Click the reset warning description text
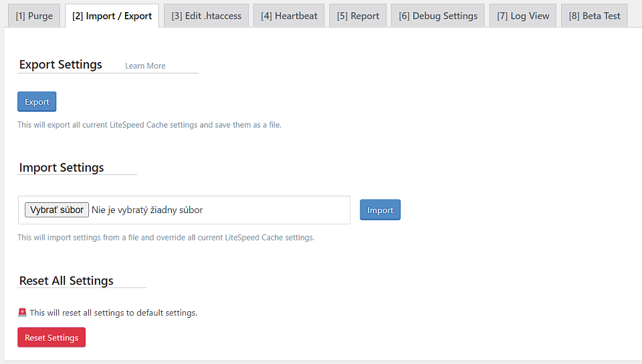Viewport: 642px width, 364px height. click(x=114, y=313)
